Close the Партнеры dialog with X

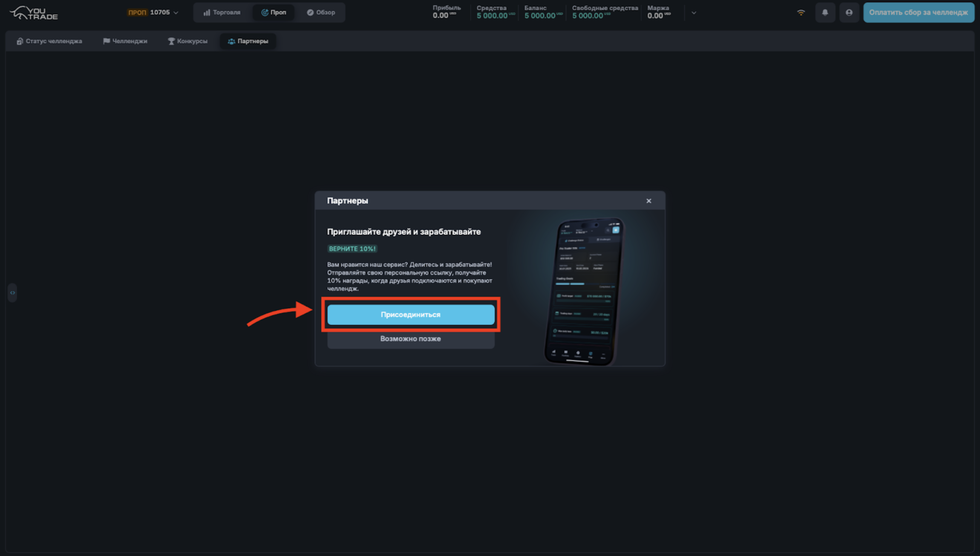649,201
